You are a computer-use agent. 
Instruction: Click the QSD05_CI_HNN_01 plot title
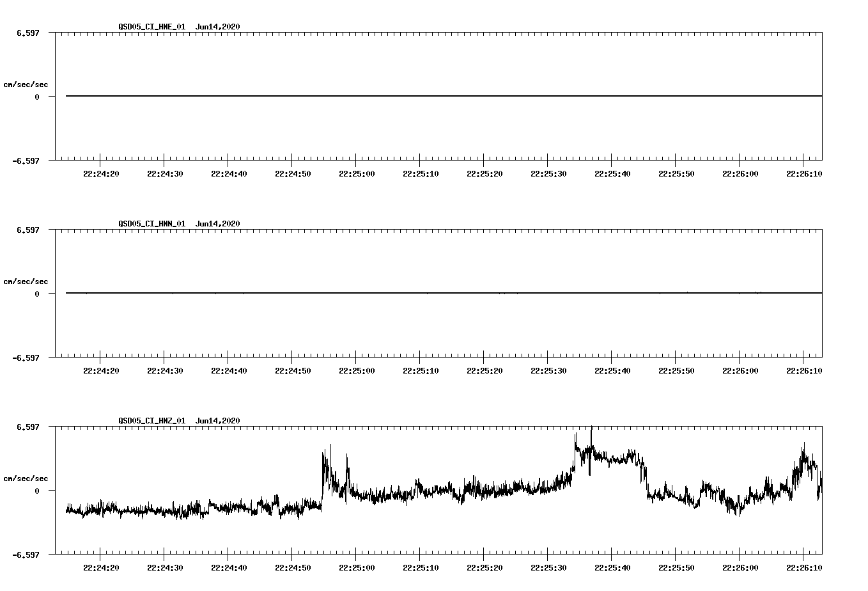point(152,224)
